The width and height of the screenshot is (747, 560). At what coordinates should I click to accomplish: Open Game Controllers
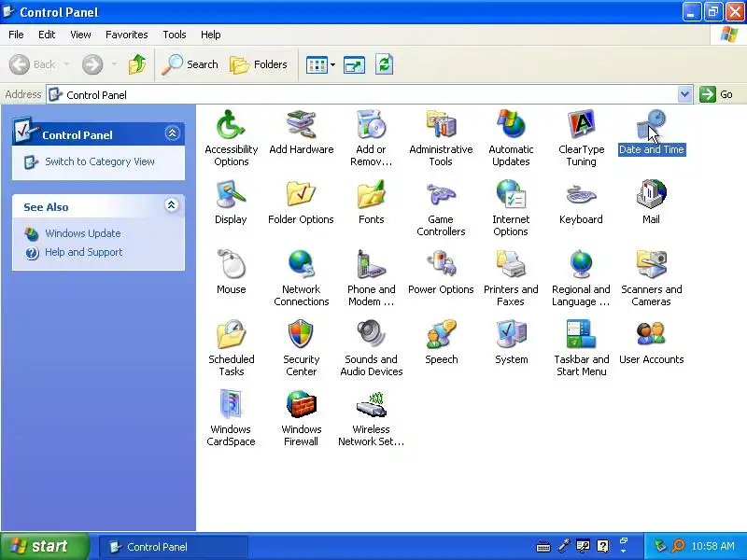441,208
